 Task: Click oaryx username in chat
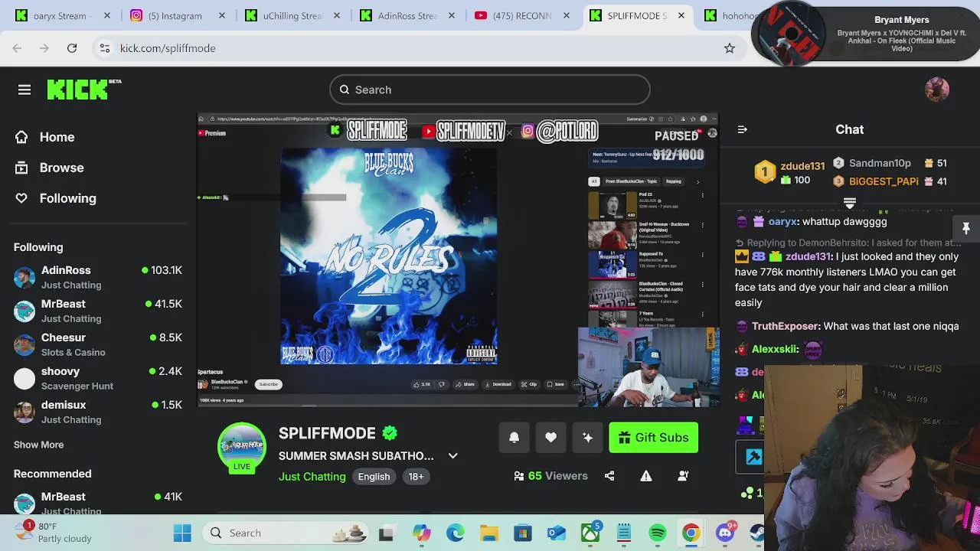782,222
